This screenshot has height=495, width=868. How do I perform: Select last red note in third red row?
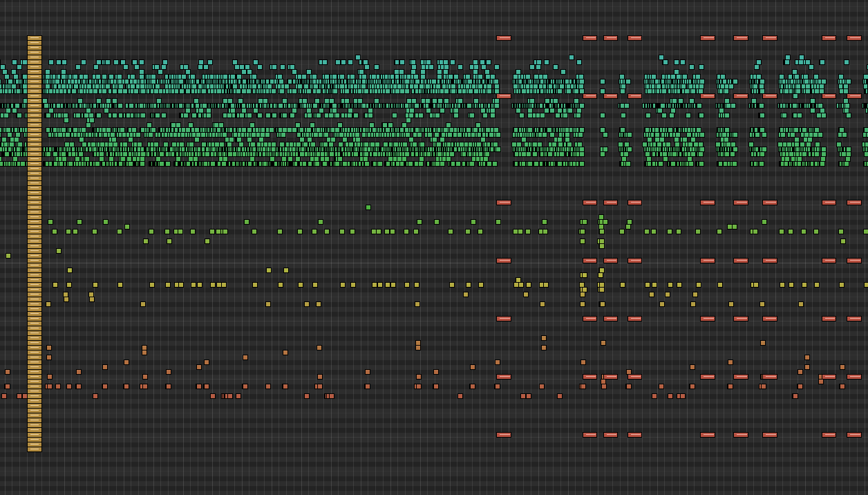(x=854, y=203)
